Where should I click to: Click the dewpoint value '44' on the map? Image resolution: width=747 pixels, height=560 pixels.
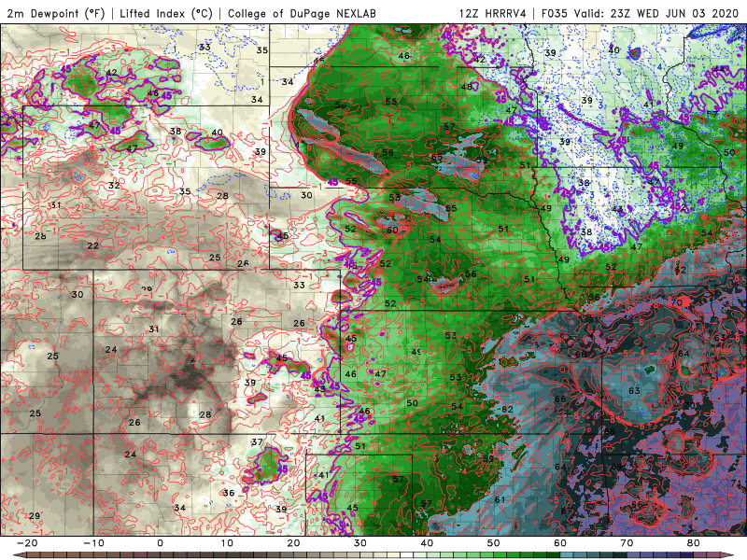(719, 69)
